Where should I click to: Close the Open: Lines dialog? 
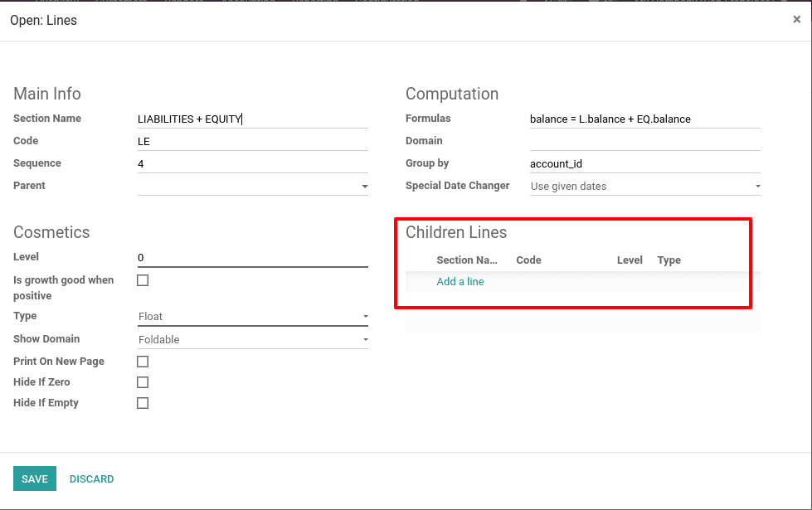[x=796, y=20]
